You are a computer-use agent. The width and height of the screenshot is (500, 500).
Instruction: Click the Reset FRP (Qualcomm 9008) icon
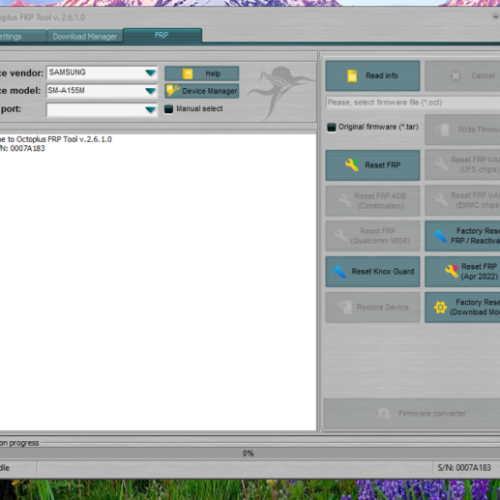(341, 236)
